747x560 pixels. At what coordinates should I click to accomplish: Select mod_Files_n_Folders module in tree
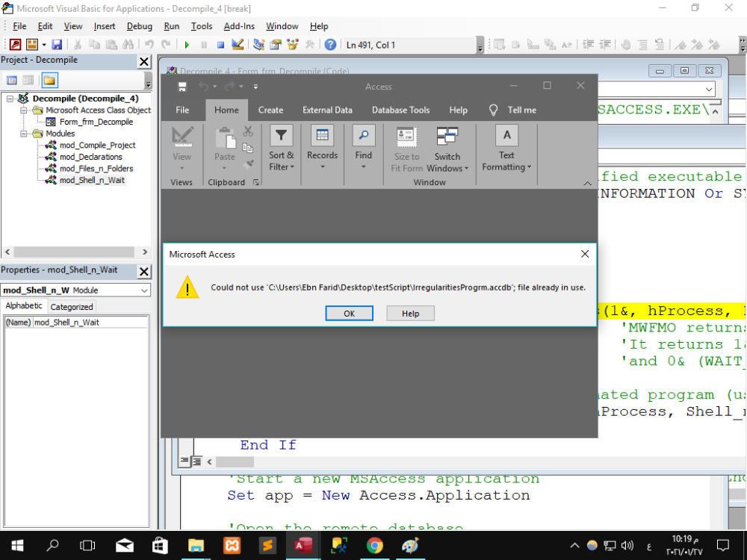[96, 169]
